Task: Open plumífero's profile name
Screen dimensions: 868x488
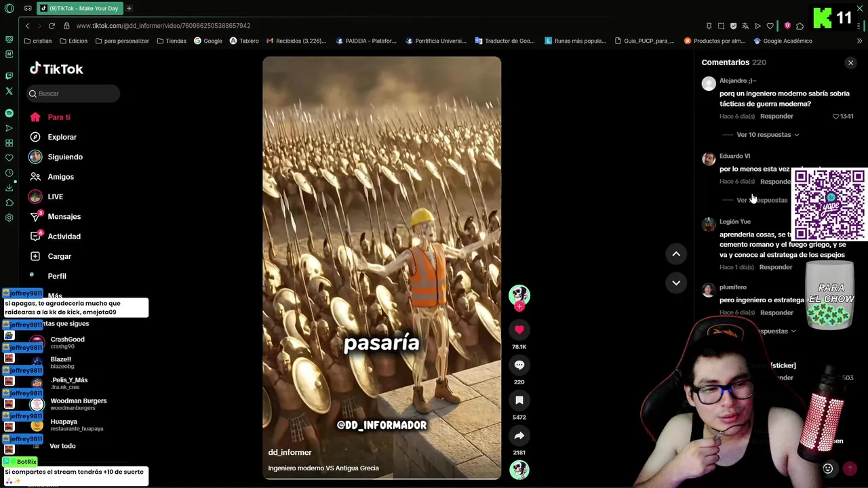Action: 733,287
